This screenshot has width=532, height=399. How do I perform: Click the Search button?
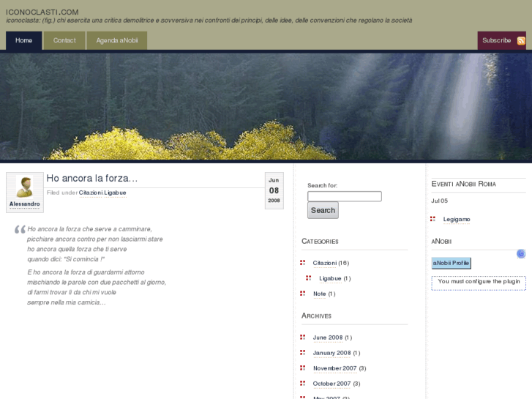point(323,210)
